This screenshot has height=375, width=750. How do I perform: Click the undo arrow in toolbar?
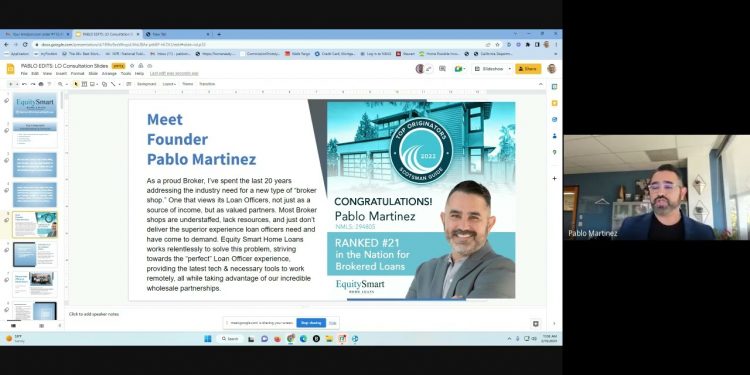tap(24, 84)
